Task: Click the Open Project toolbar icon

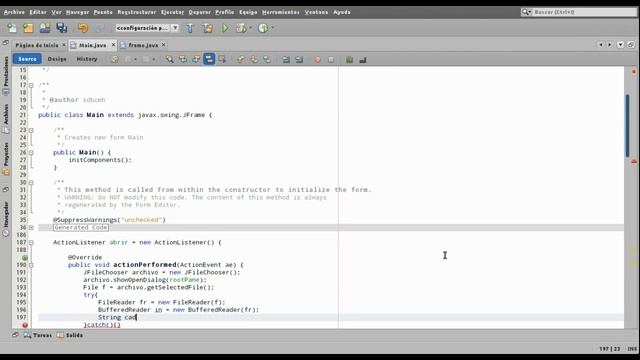Action: pos(45,28)
